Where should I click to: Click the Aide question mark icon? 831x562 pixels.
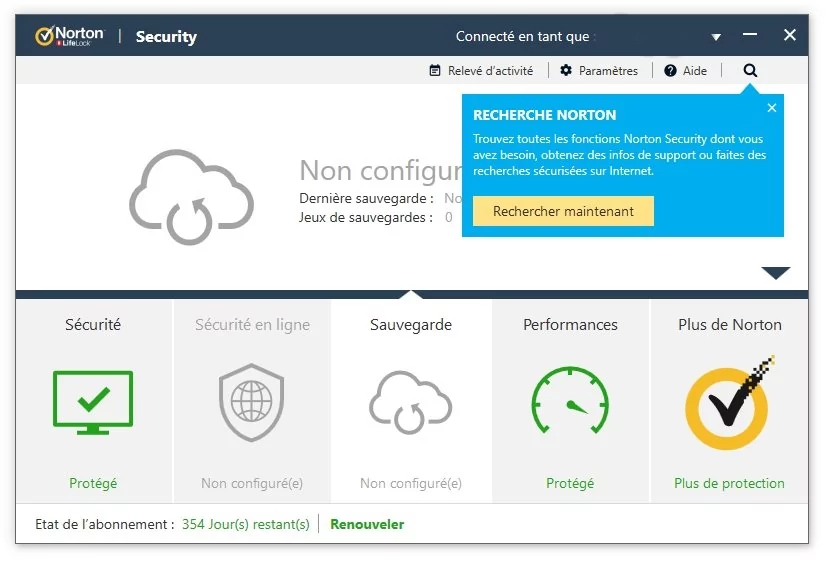[x=670, y=71]
